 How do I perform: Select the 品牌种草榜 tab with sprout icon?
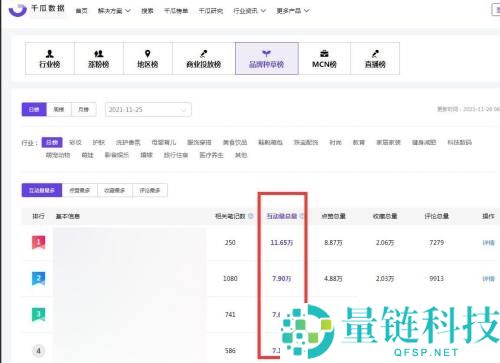pos(267,59)
